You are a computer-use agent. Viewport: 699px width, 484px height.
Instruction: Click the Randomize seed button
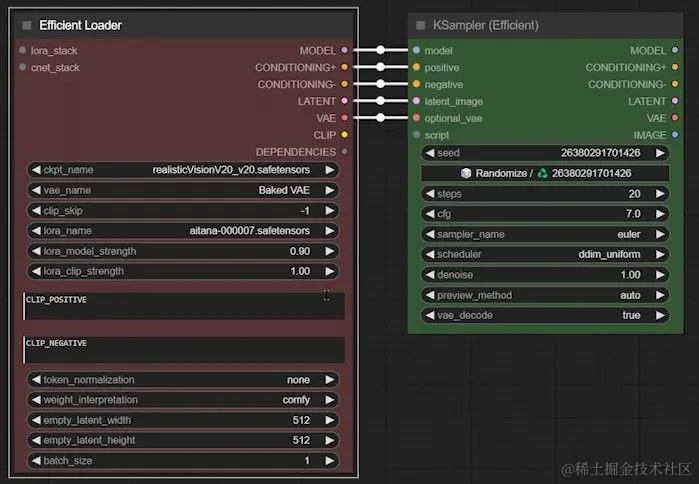pyautogui.click(x=545, y=173)
